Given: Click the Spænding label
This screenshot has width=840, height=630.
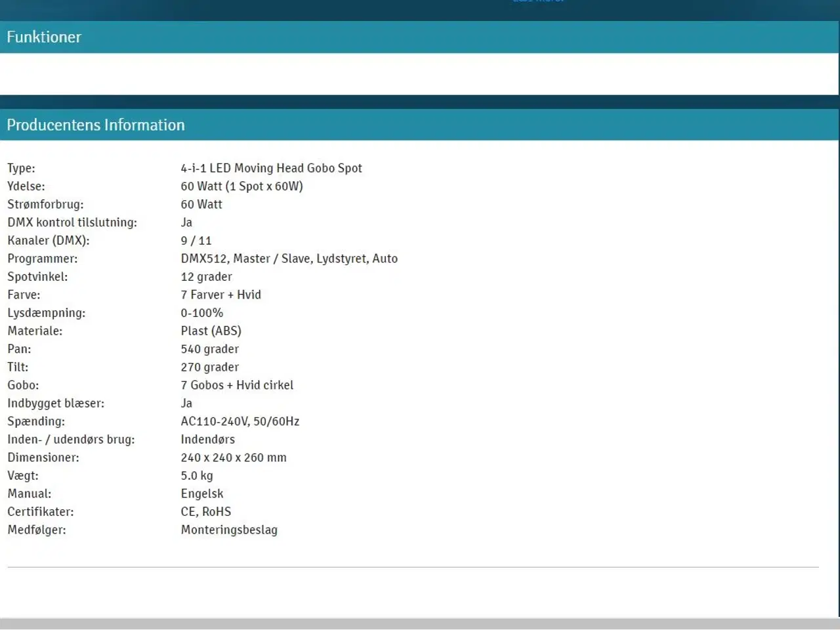Looking at the screenshot, I should pyautogui.click(x=36, y=421).
